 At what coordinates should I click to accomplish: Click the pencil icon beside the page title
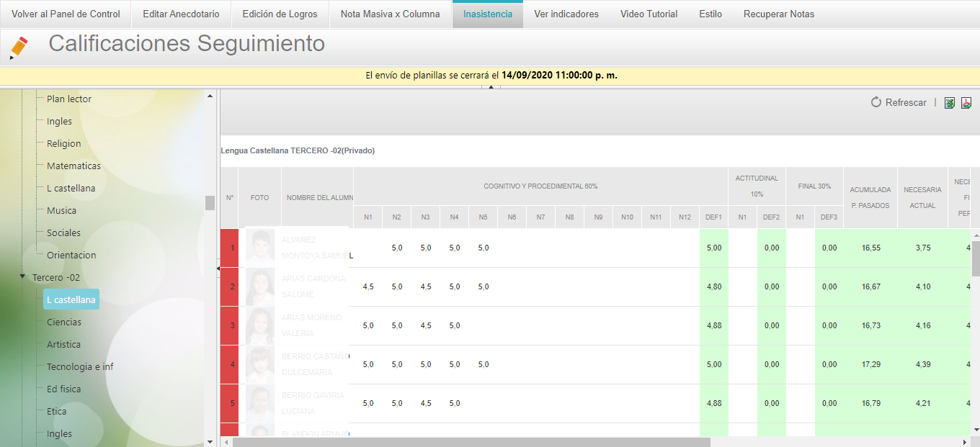tap(19, 47)
